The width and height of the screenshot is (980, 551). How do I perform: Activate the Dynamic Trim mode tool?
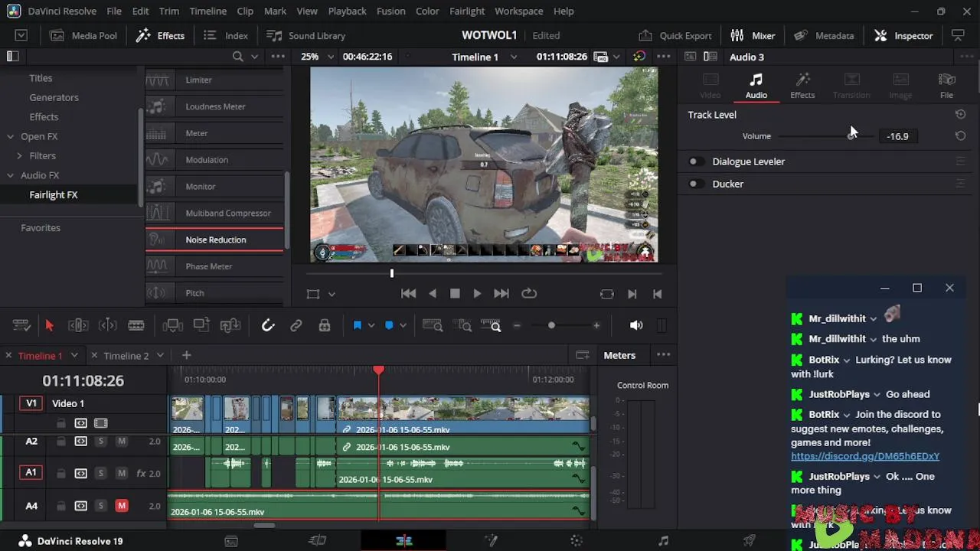tap(107, 325)
